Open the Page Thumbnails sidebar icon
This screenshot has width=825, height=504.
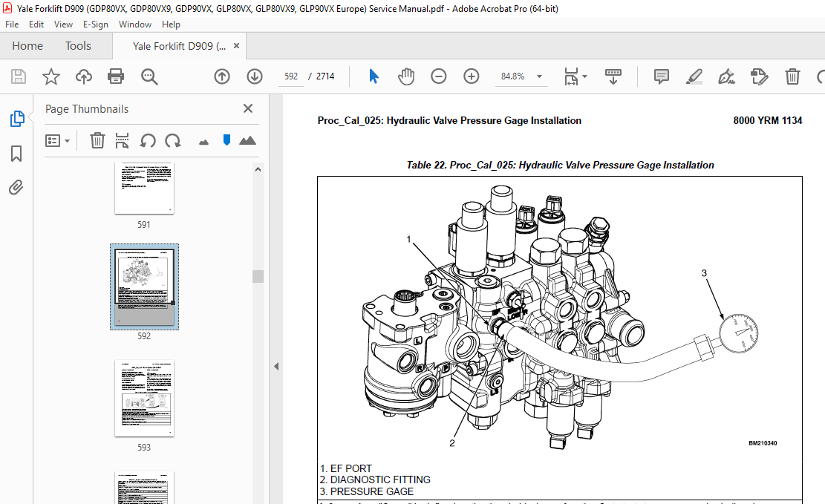[17, 119]
